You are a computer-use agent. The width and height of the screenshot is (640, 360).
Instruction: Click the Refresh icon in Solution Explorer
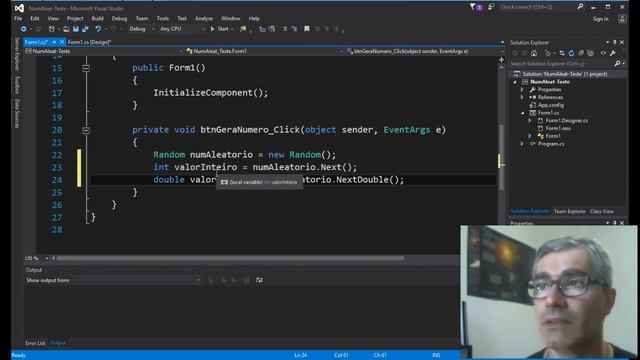[571, 53]
